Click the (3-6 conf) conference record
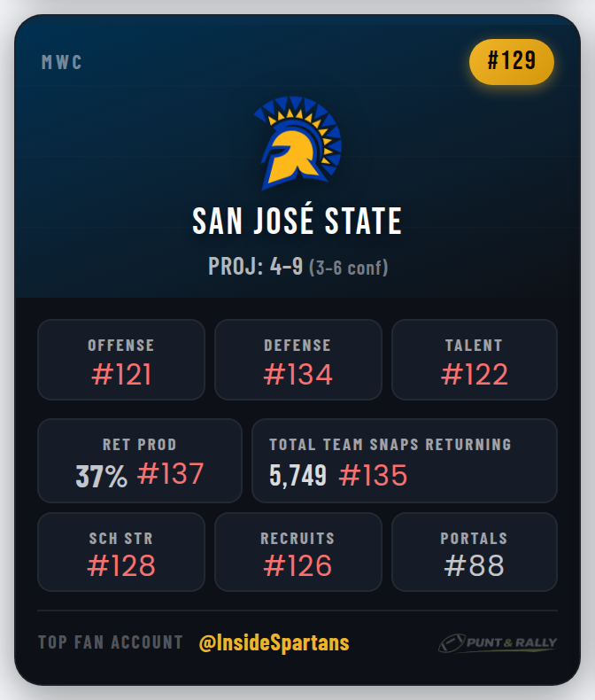 (348, 267)
